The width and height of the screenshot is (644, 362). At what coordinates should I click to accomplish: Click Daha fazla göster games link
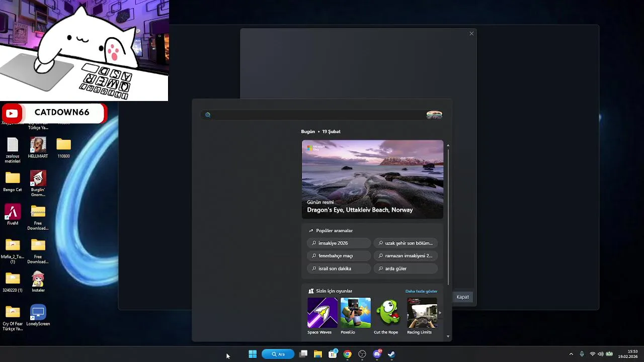(x=421, y=291)
